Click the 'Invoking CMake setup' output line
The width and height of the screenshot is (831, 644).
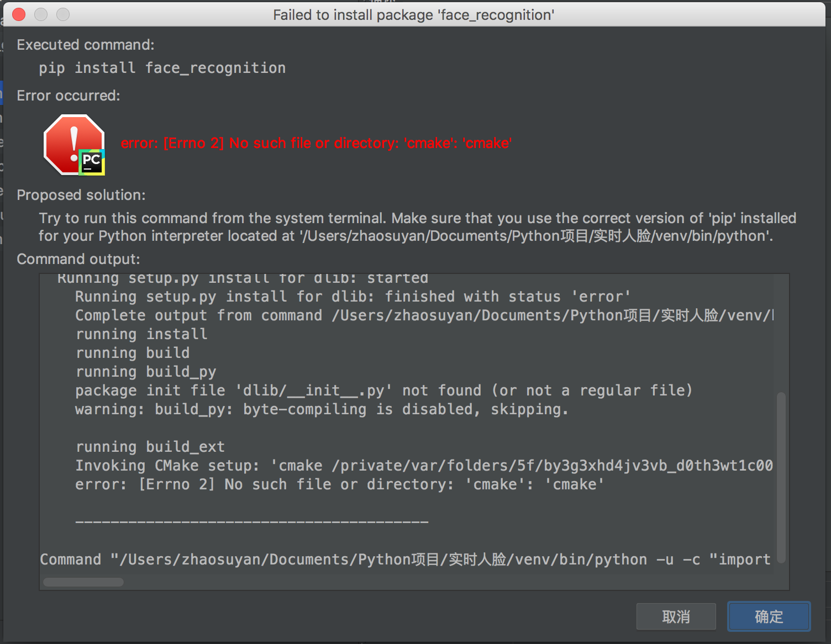(x=423, y=466)
